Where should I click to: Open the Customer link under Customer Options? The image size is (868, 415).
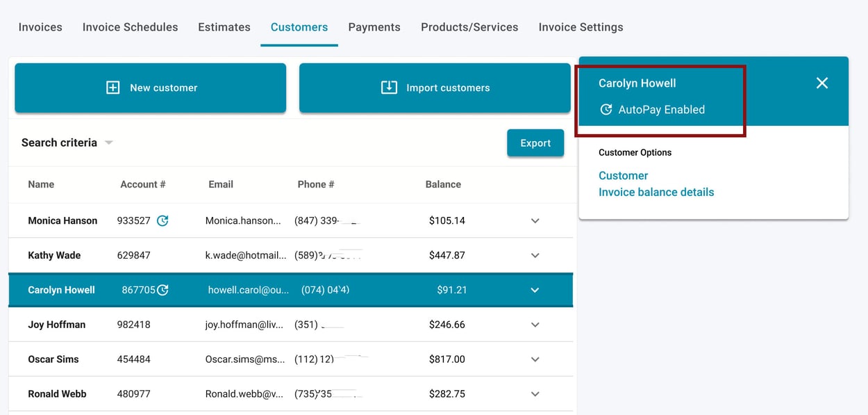622,175
